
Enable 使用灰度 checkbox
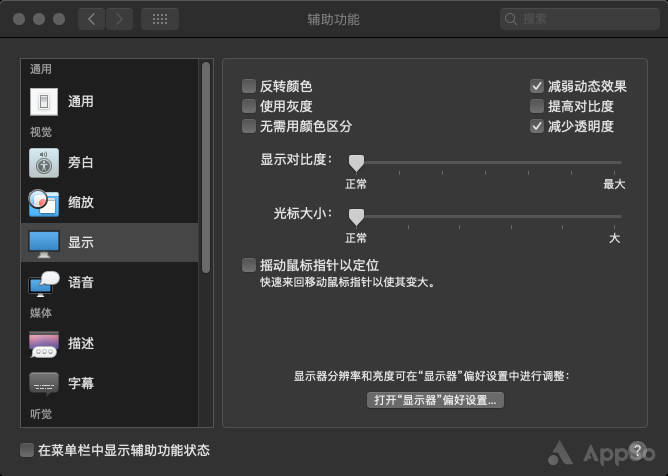(x=249, y=106)
